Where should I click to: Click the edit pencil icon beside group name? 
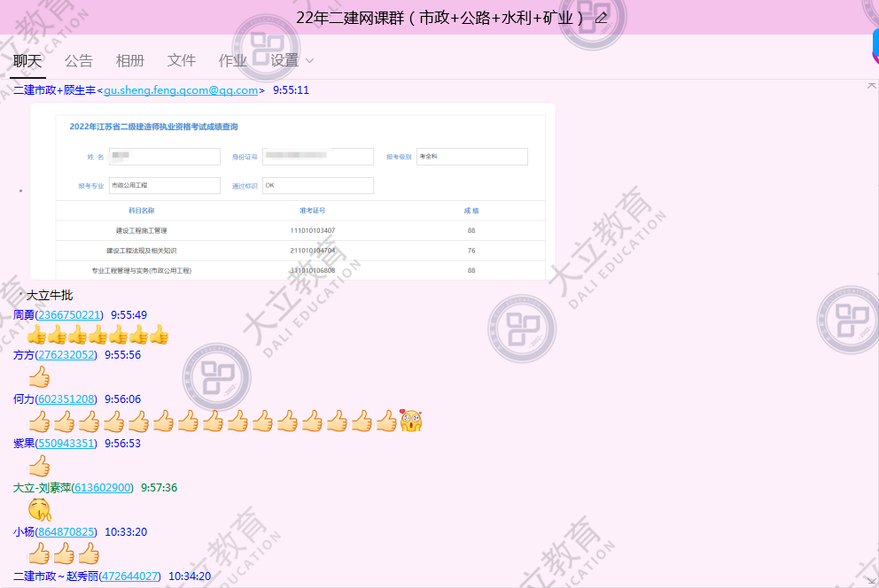coord(601,18)
